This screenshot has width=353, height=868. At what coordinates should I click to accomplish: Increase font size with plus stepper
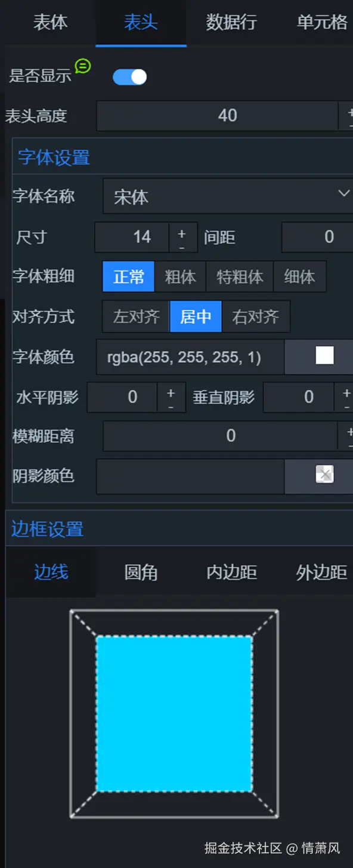click(182, 232)
